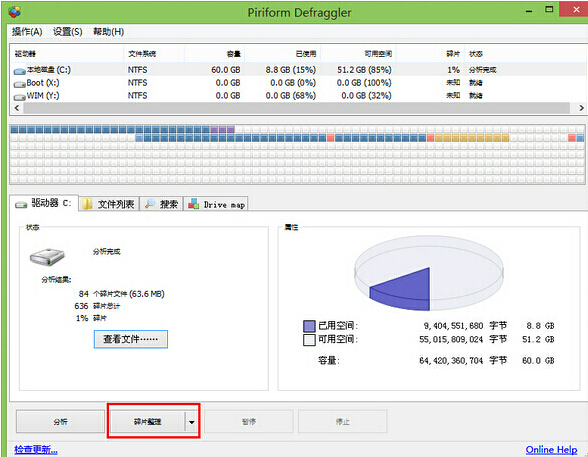Click the horizontal scrollbar track in drive list
588x457 pixels.
(x=296, y=108)
